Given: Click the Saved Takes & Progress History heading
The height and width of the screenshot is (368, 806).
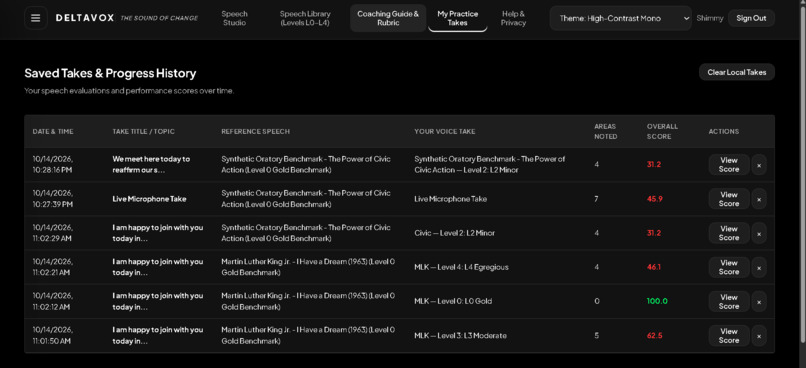Looking at the screenshot, I should pos(110,73).
